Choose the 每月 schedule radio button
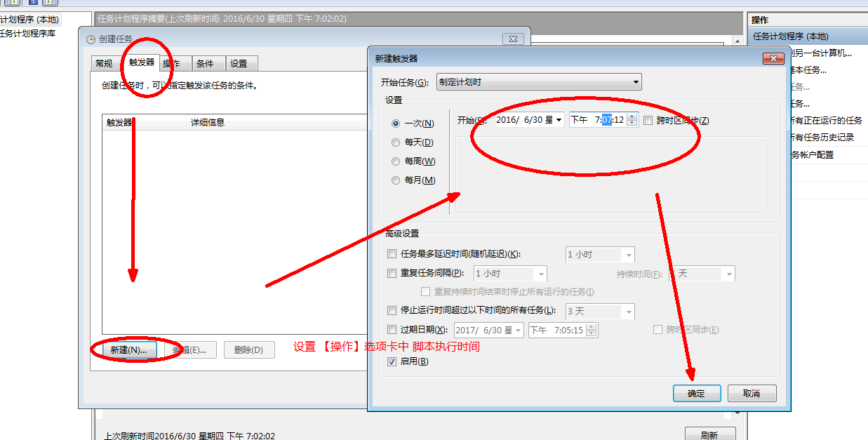 tap(396, 180)
